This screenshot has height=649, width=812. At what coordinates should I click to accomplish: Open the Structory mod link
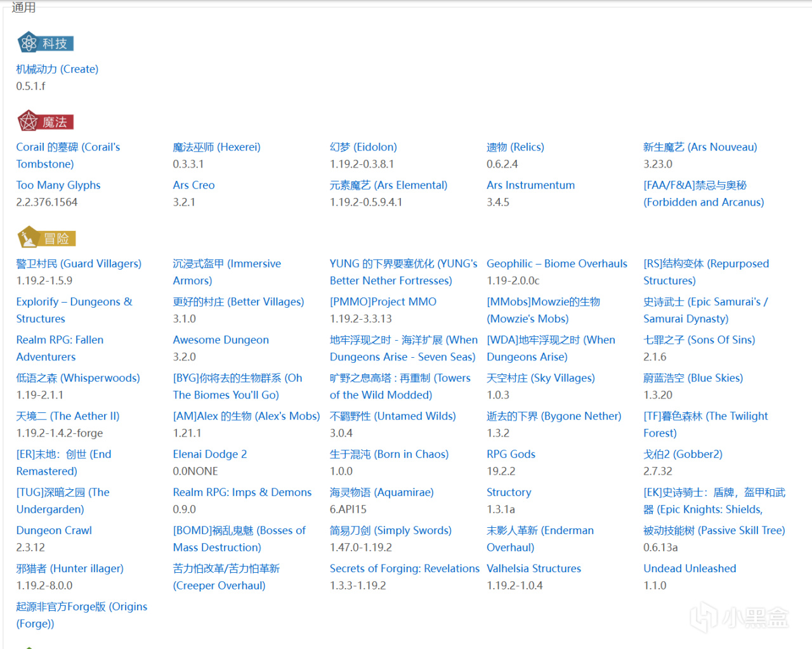click(509, 492)
